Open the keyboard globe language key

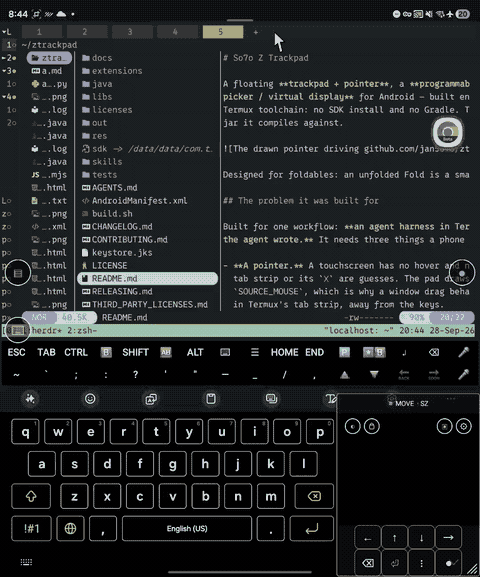(x=70, y=529)
